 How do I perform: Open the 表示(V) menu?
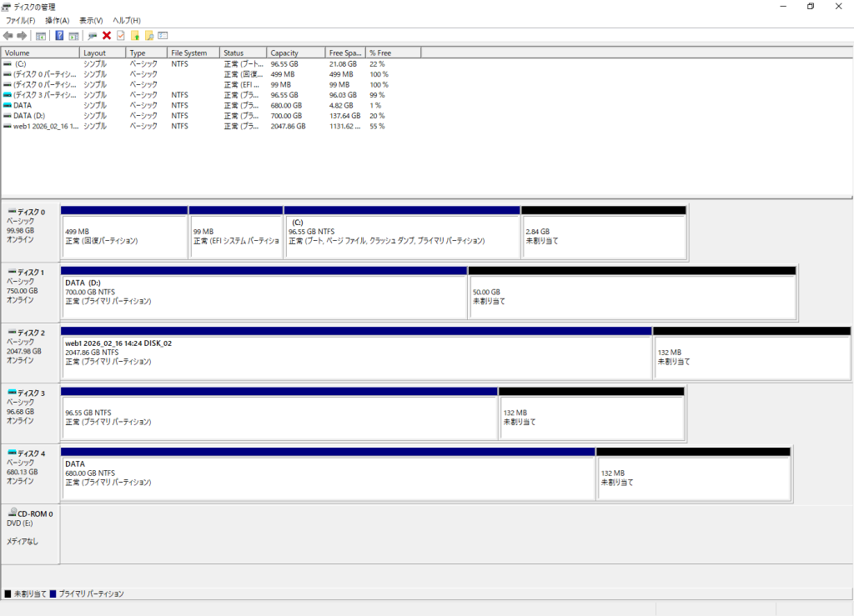click(91, 20)
